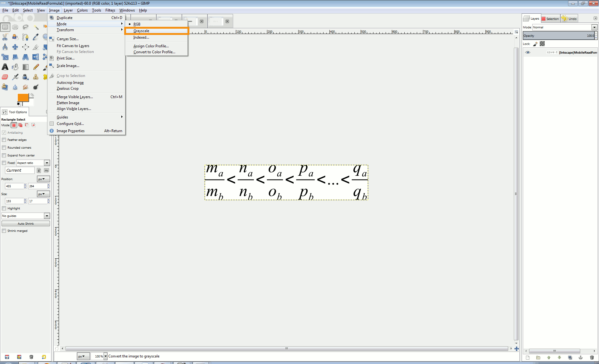Select the Bucket Fill tool

pos(15,67)
